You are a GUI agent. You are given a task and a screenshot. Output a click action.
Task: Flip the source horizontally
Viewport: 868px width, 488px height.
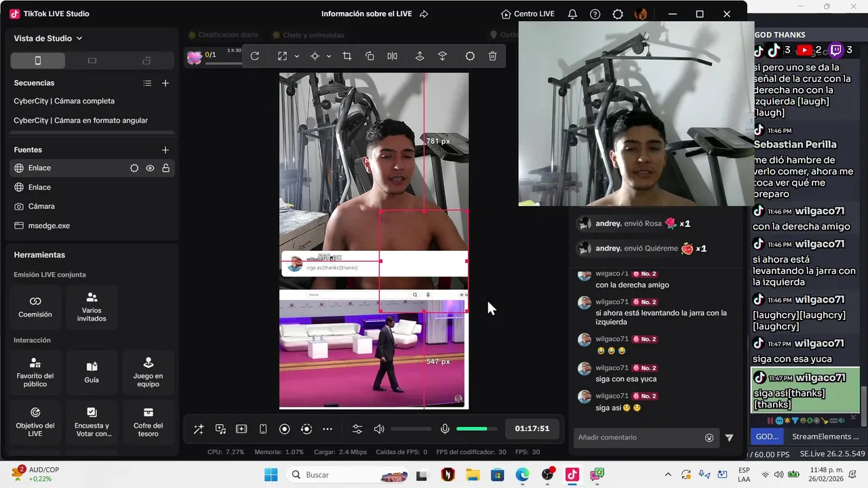[x=392, y=56]
